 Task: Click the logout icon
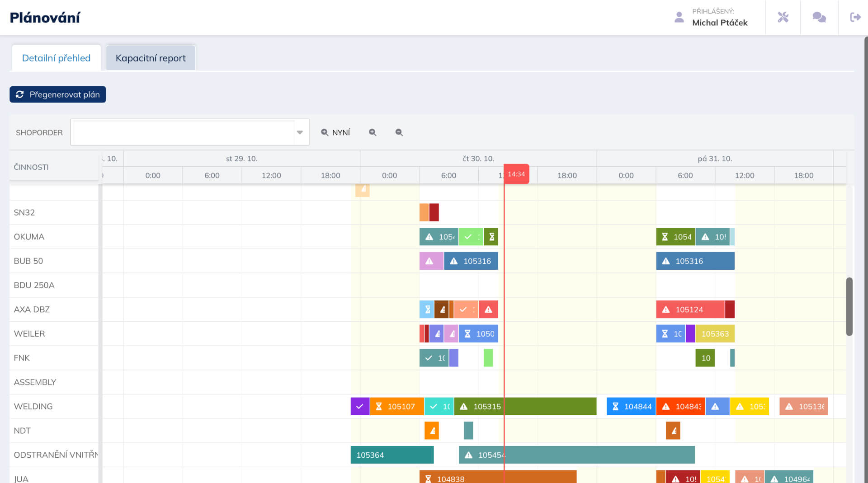(x=855, y=17)
